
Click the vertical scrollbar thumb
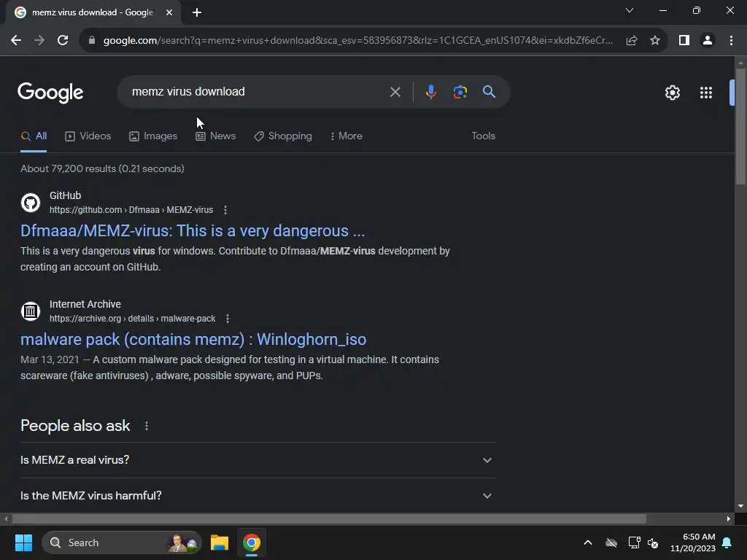tap(740, 126)
